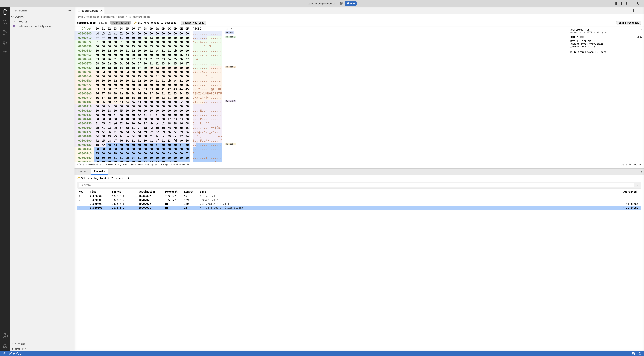The width and height of the screenshot is (644, 356).
Task: Jump to previous packet with up arrow
Action: 227,29
